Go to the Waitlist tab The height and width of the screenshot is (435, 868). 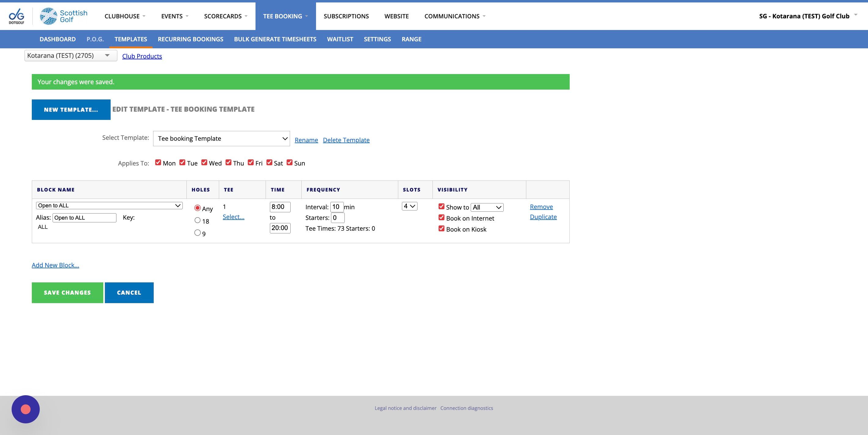click(340, 39)
